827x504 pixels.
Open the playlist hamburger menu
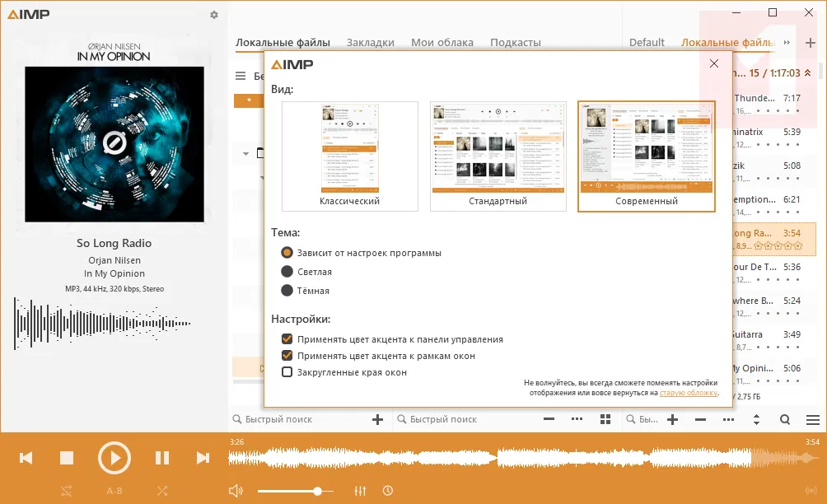813,419
